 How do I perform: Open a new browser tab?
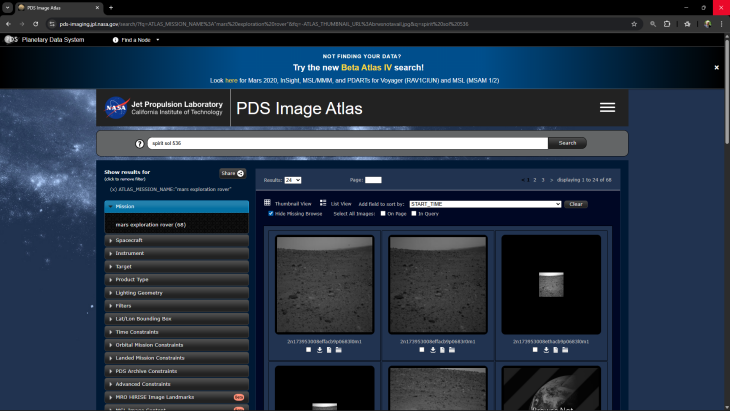click(111, 7)
